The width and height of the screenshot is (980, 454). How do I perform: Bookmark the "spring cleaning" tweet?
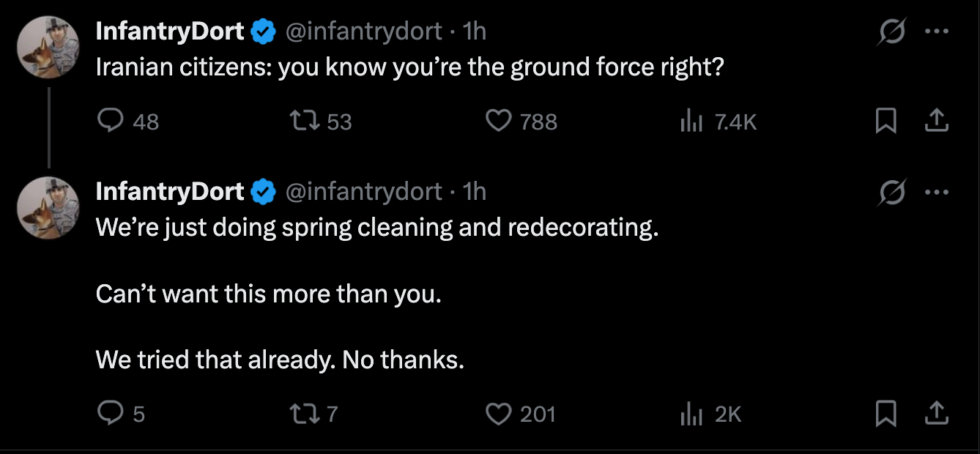pos(886,414)
